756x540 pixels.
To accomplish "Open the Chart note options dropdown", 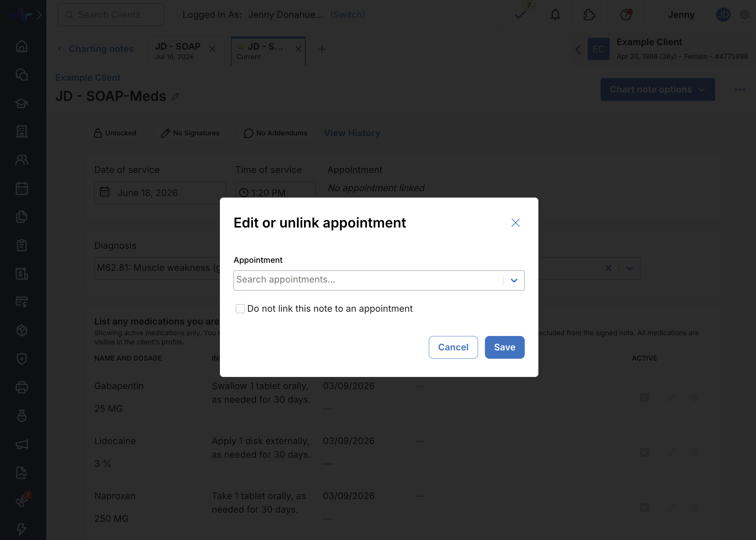I will click(658, 89).
